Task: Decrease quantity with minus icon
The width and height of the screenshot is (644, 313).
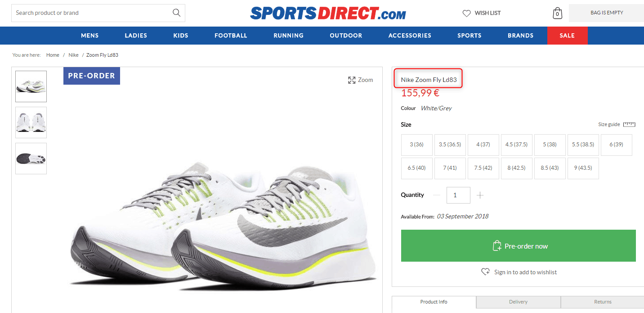Action: [436, 195]
